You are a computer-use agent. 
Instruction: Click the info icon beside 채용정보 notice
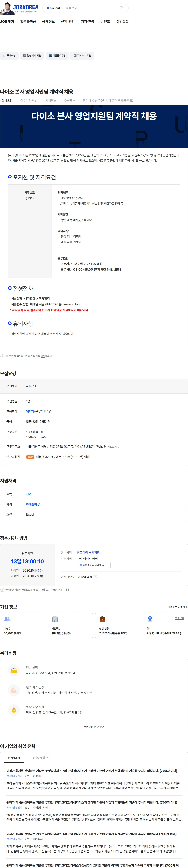[x=2, y=357]
